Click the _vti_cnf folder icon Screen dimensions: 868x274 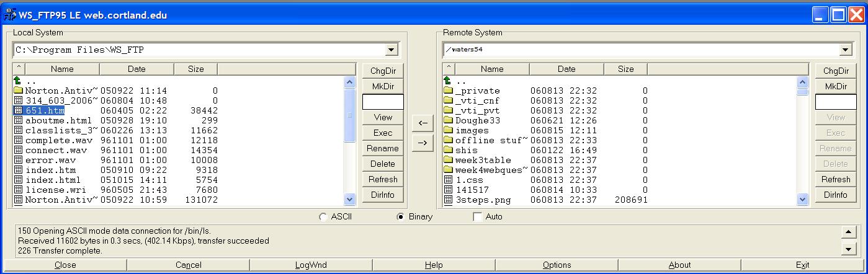coord(448,100)
